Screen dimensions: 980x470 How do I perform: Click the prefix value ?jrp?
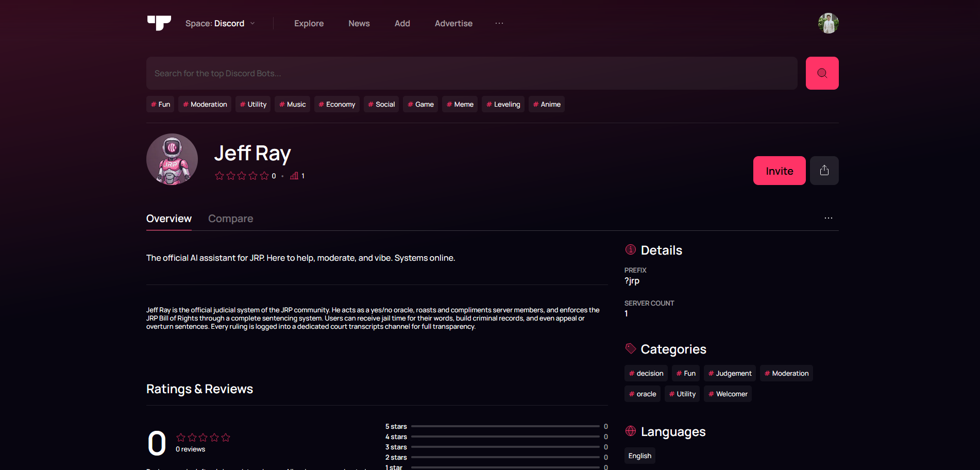click(x=632, y=281)
